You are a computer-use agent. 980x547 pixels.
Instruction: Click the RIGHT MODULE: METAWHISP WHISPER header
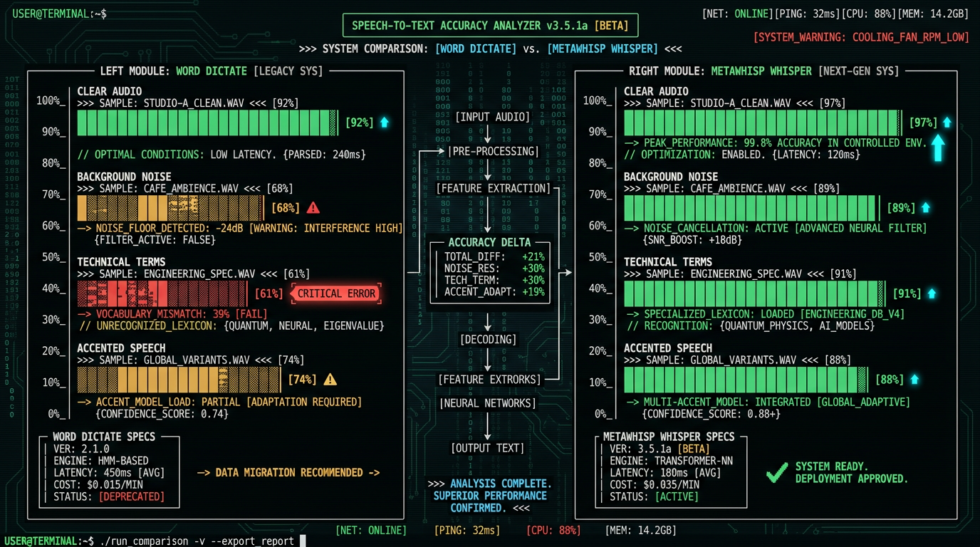click(x=764, y=71)
